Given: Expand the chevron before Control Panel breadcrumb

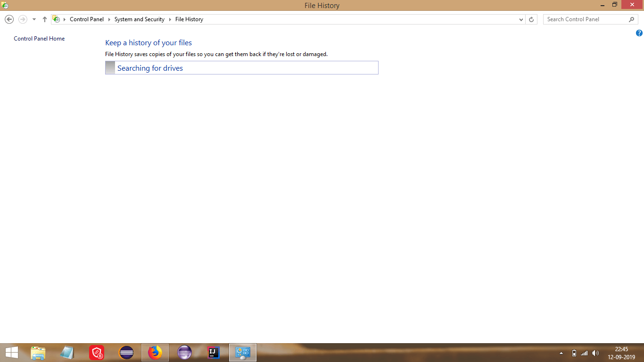Looking at the screenshot, I should (x=65, y=19).
